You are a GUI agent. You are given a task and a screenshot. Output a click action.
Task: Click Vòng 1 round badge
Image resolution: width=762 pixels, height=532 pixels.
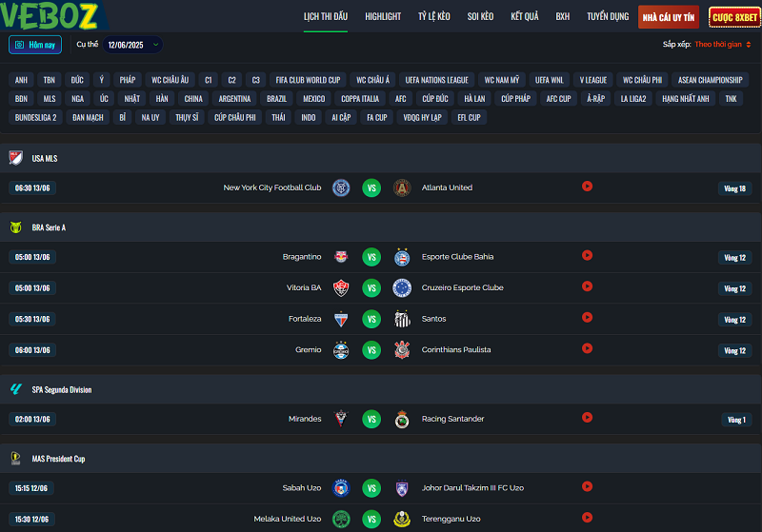point(736,420)
